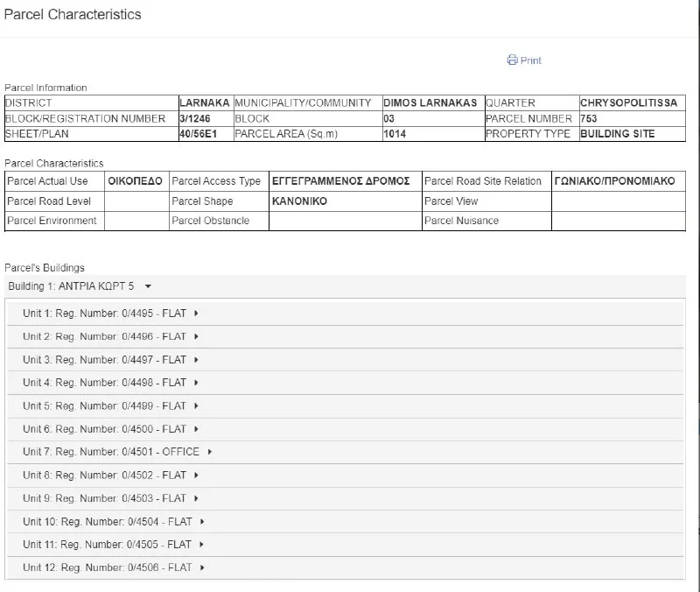Expand Unit 2 Reg. Number 0/4496
The height and width of the screenshot is (592, 700).
(x=110, y=336)
